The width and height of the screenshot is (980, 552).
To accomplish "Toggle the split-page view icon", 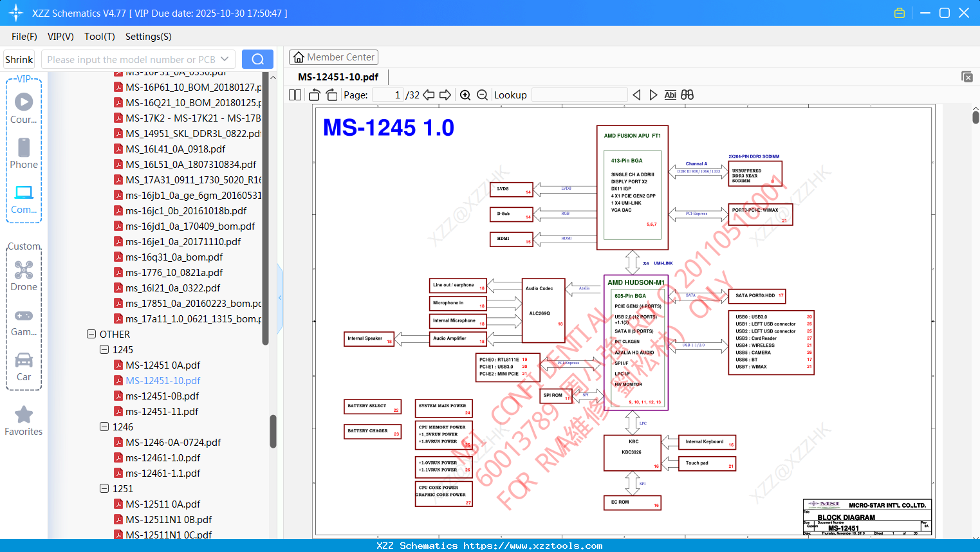I will click(295, 95).
